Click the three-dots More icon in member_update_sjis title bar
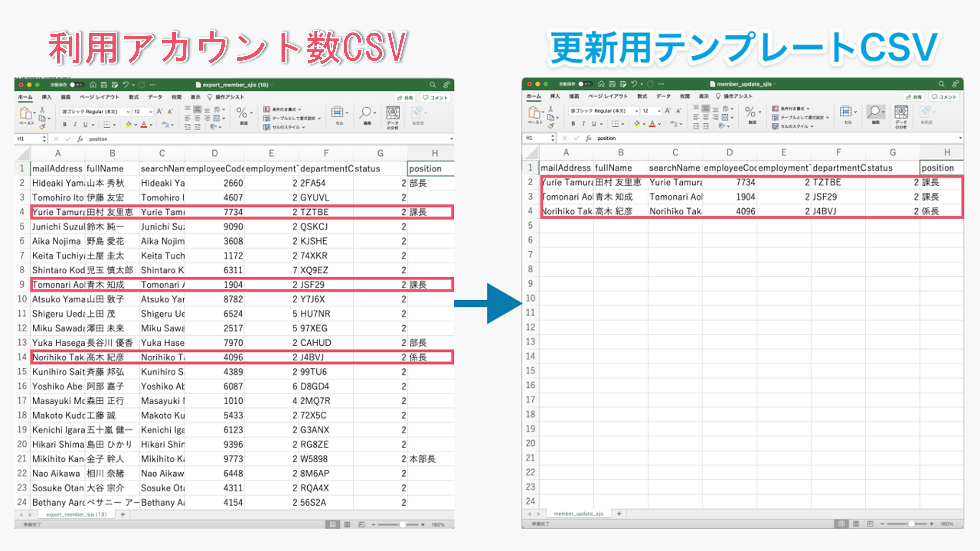This screenshot has width=980, height=551. pyautogui.click(x=661, y=84)
